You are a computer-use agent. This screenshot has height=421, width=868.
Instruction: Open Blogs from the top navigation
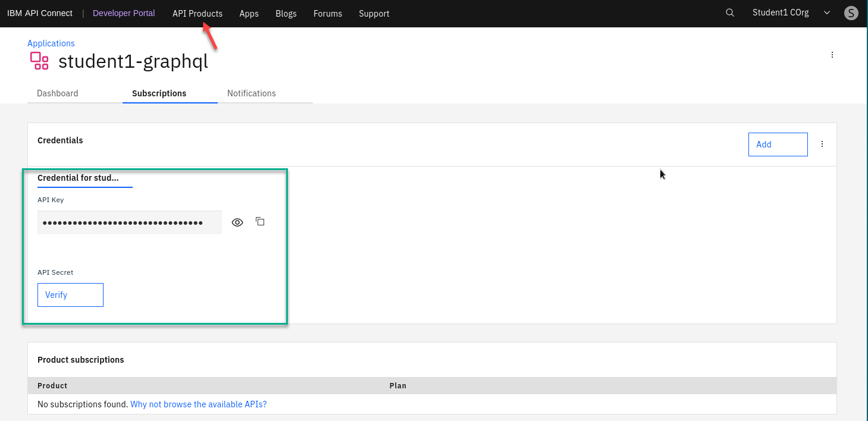[286, 13]
